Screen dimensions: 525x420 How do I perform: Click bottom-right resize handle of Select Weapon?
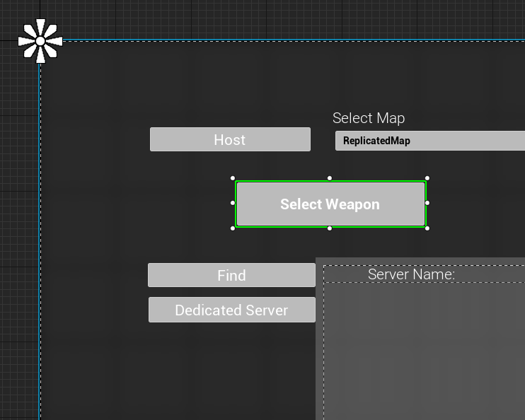[x=427, y=228]
